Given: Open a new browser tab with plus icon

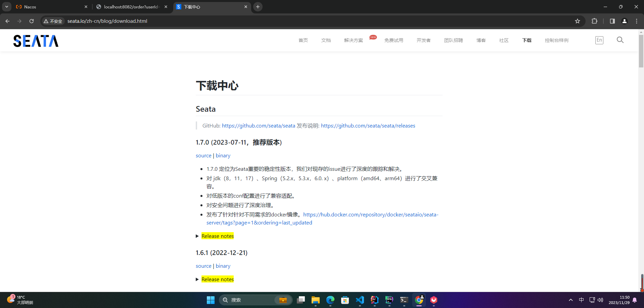Looking at the screenshot, I should (x=258, y=7).
